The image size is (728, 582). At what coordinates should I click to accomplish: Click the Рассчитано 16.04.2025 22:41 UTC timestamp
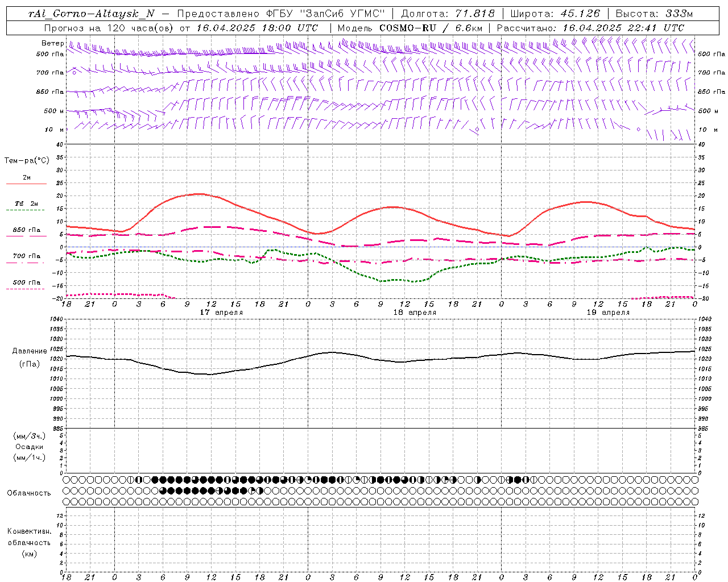590,28
